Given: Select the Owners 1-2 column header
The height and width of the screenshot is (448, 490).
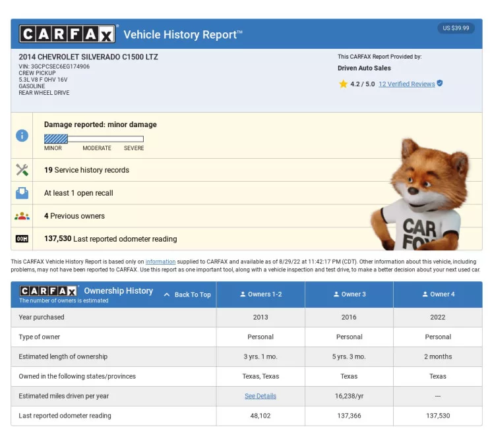Looking at the screenshot, I should (260, 294).
